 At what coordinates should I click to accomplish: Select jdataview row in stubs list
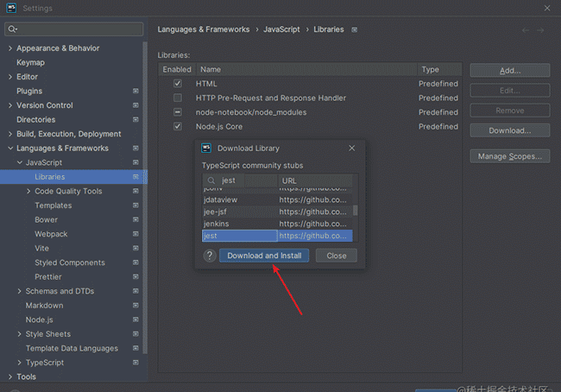[277, 199]
